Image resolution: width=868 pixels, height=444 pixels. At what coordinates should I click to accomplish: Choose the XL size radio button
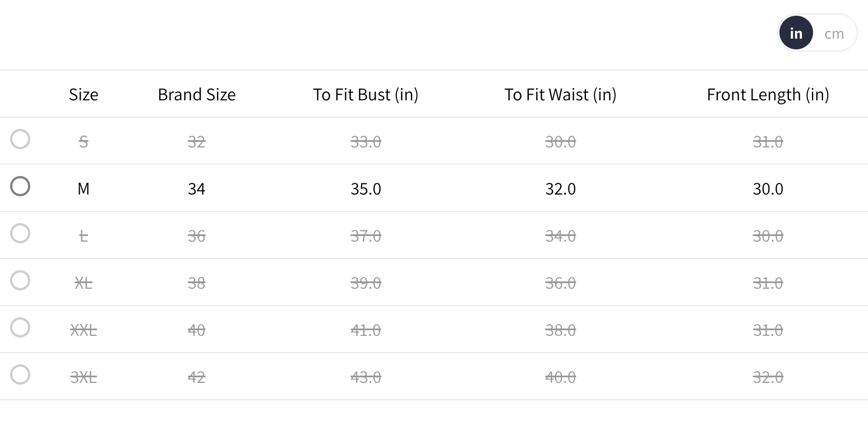pos(20,280)
